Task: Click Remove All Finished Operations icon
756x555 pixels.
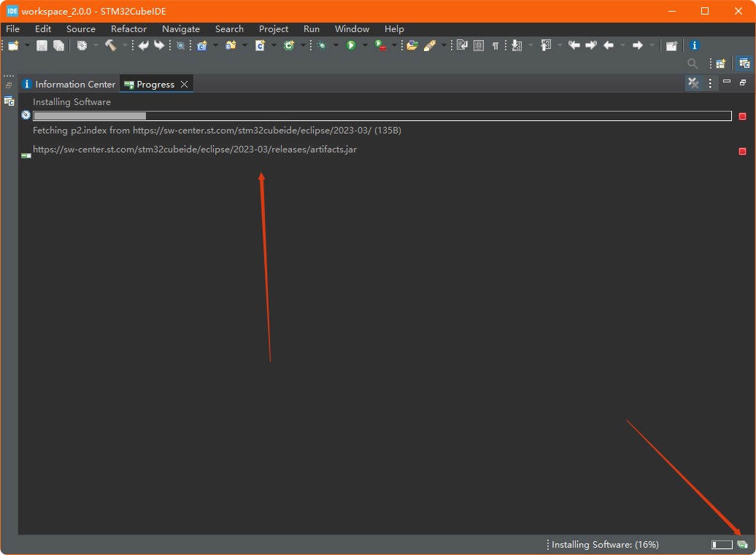Action: tap(693, 84)
